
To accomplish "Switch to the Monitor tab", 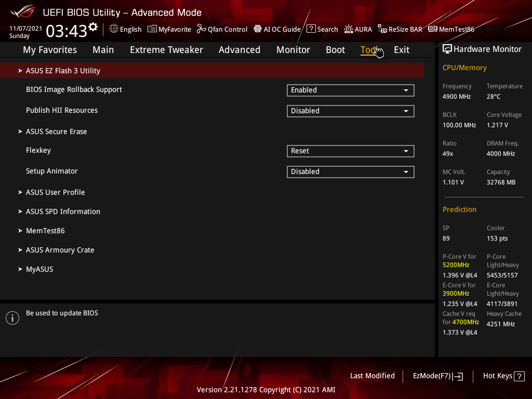I will 293,50.
